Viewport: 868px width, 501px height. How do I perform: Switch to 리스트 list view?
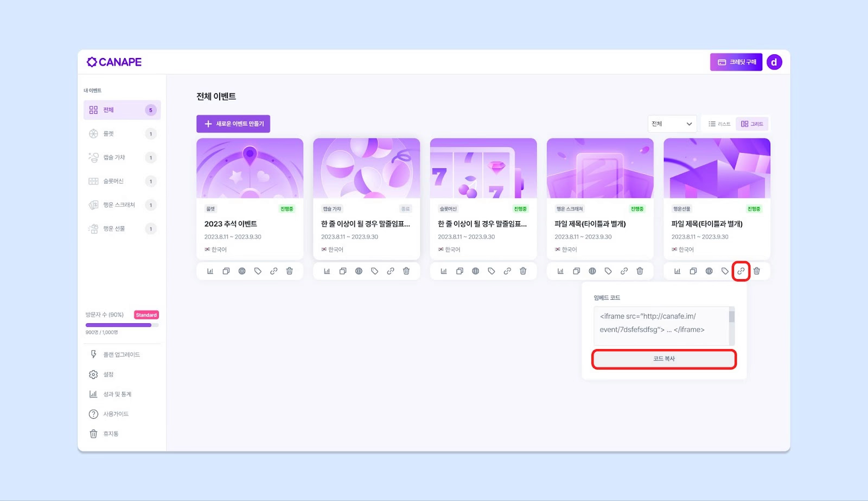point(719,124)
